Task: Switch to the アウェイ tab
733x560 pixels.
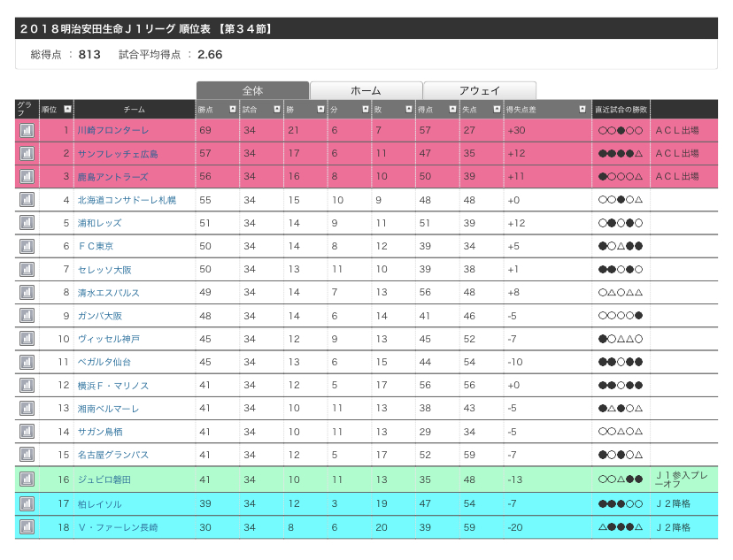Action: coord(480,90)
